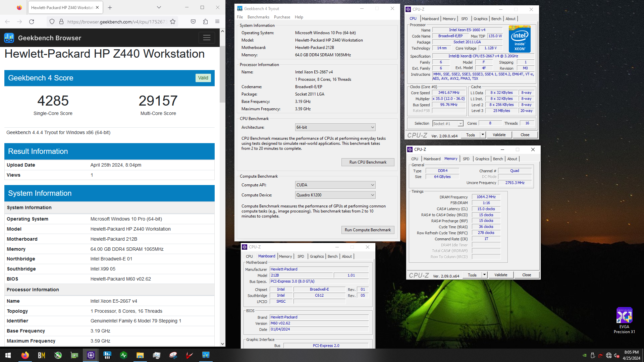Bookmark this page with the star icon
This screenshot has height=362, width=644.
(173, 22)
